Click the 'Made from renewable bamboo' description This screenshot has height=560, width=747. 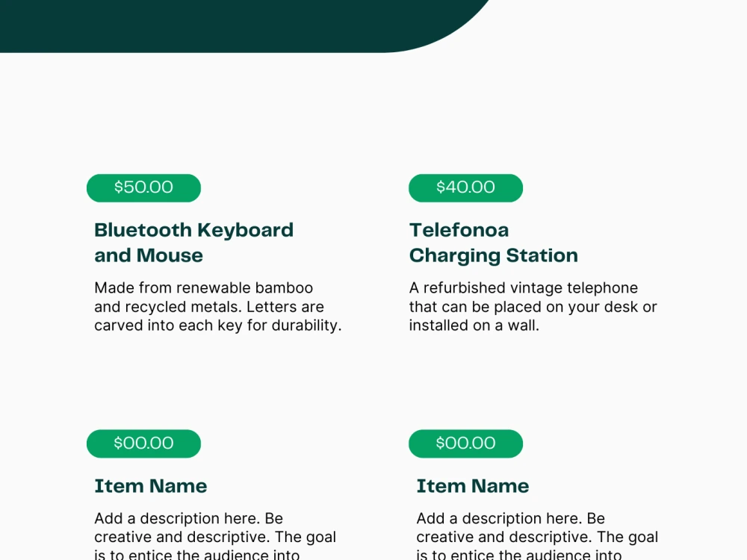(x=217, y=307)
